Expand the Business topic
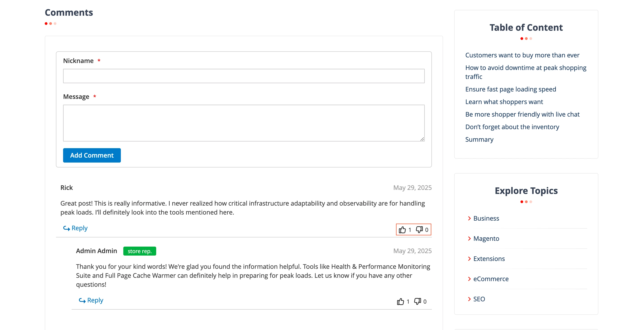This screenshot has height=330, width=644. click(486, 218)
